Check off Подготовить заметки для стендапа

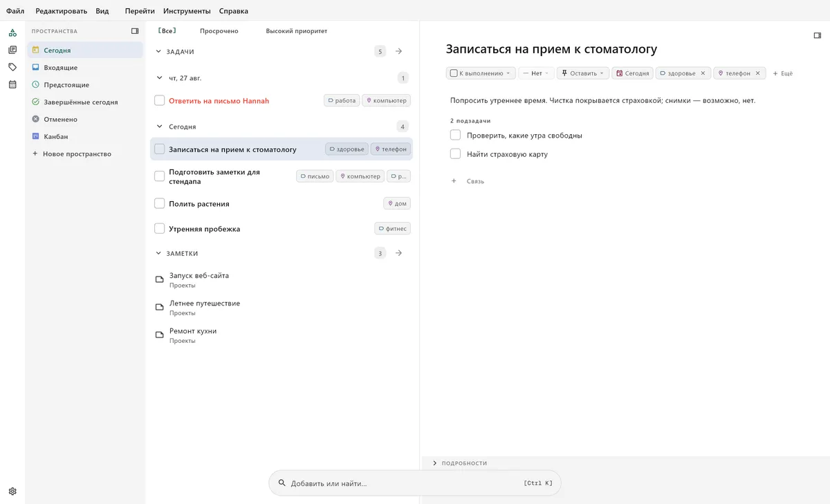(x=159, y=176)
